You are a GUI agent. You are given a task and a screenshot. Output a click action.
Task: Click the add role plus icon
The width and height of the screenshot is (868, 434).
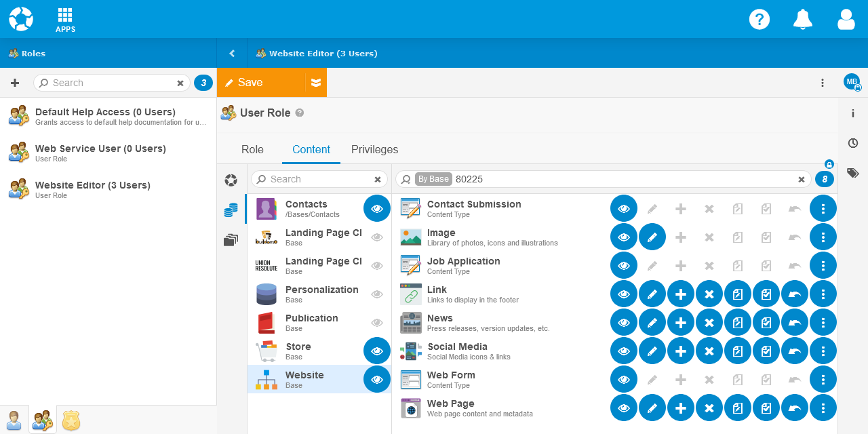(x=15, y=83)
